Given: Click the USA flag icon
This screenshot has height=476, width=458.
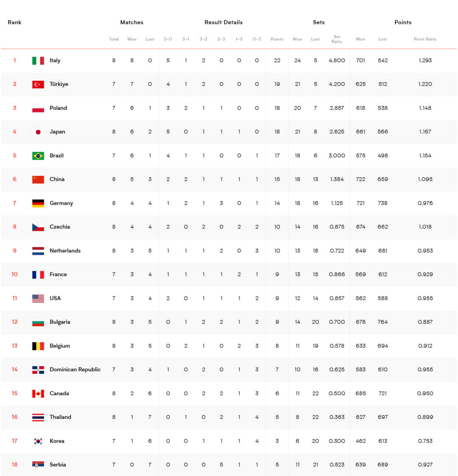Looking at the screenshot, I should 38,298.
